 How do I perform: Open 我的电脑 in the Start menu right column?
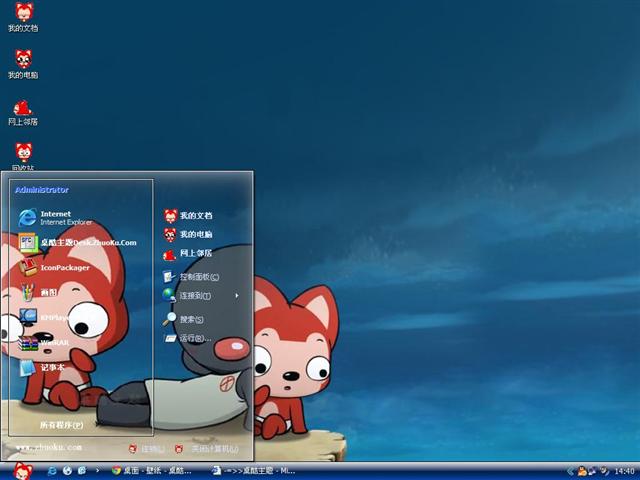pyautogui.click(x=188, y=234)
